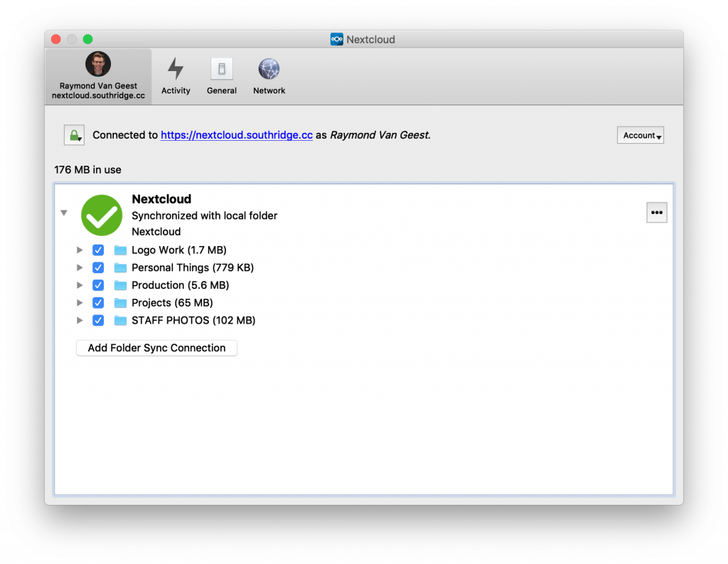The width and height of the screenshot is (728, 564).
Task: Expand the Personal Things folder tree
Action: pos(80,268)
